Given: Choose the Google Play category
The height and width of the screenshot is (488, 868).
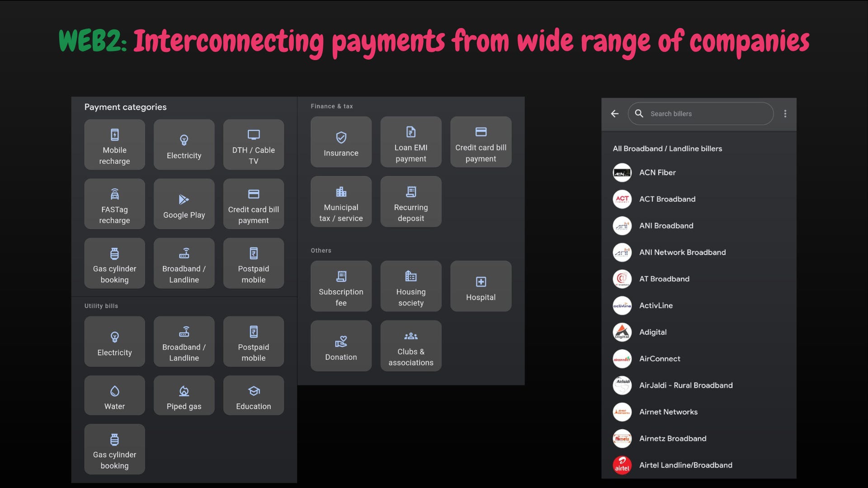Looking at the screenshot, I should click(184, 204).
